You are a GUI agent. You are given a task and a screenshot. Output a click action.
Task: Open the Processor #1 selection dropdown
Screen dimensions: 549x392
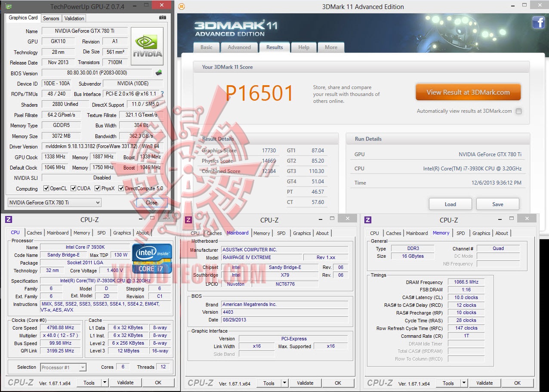tap(63, 367)
